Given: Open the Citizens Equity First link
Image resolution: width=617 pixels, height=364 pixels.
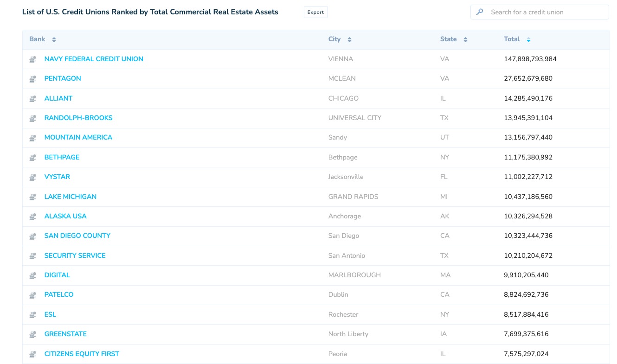Looking at the screenshot, I should pyautogui.click(x=82, y=354).
